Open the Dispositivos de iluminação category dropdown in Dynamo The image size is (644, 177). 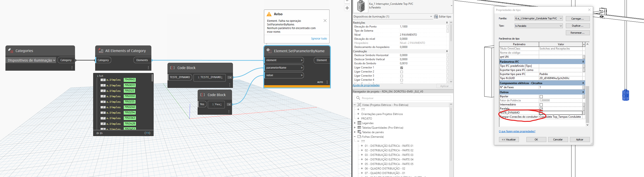31,60
